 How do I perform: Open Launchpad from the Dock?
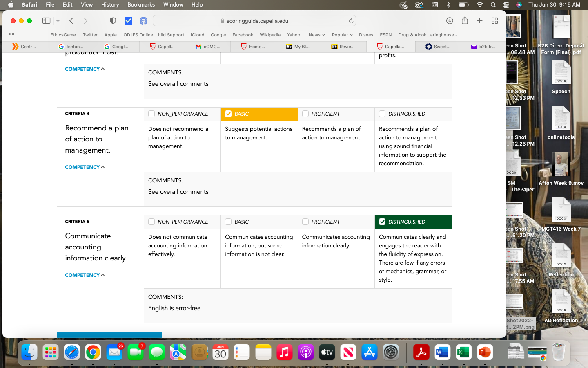(51, 352)
